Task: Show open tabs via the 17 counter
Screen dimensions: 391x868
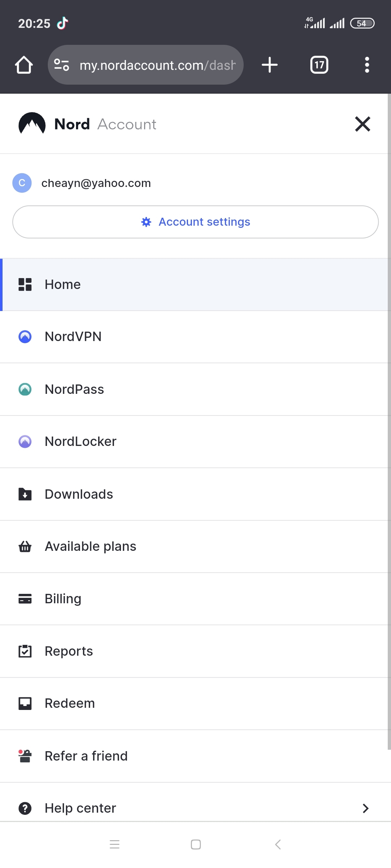Action: coord(319,65)
